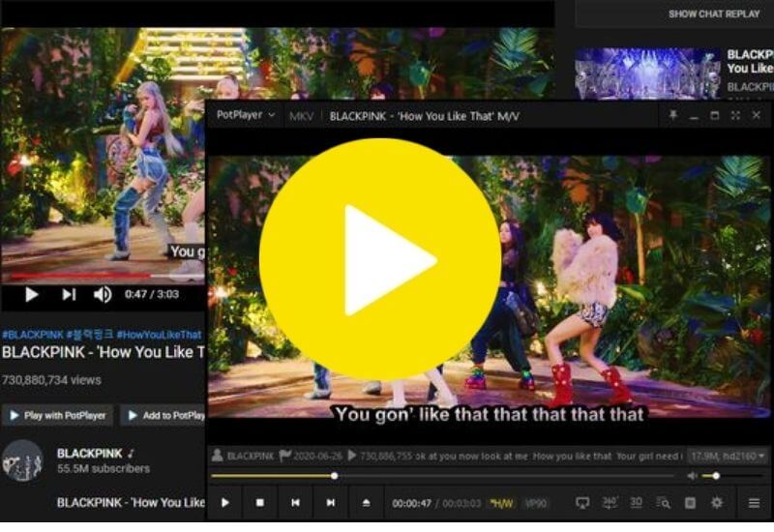Pin PotPlayer window on top
The image size is (774, 532).
673,115
